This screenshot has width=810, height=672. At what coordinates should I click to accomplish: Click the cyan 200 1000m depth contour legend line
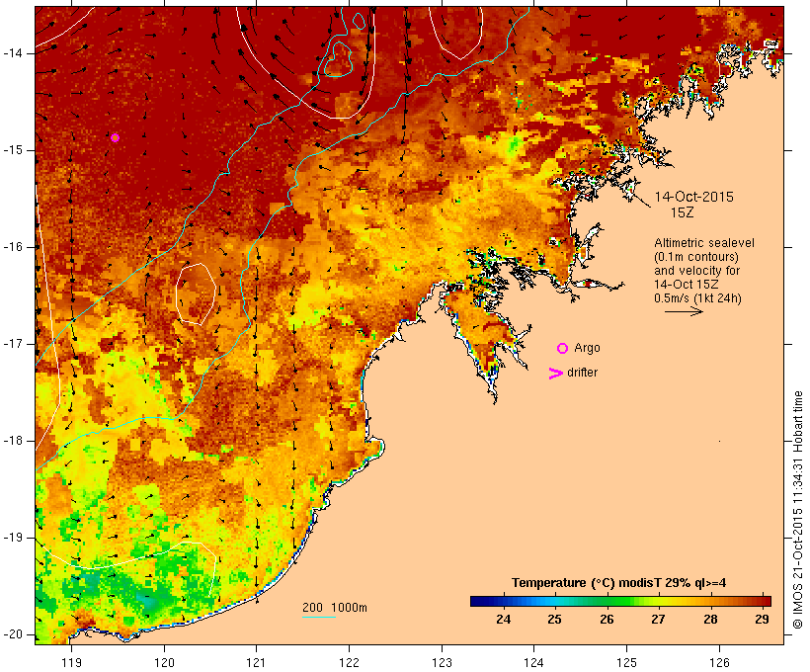click(319, 617)
